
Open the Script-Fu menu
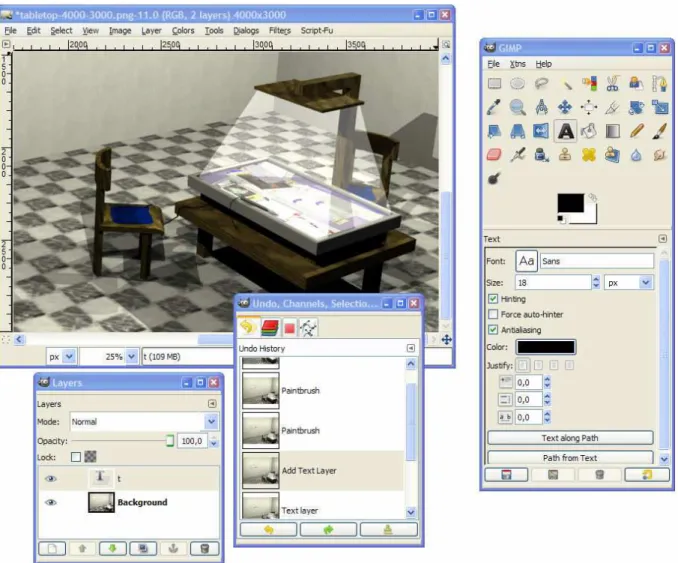click(317, 31)
